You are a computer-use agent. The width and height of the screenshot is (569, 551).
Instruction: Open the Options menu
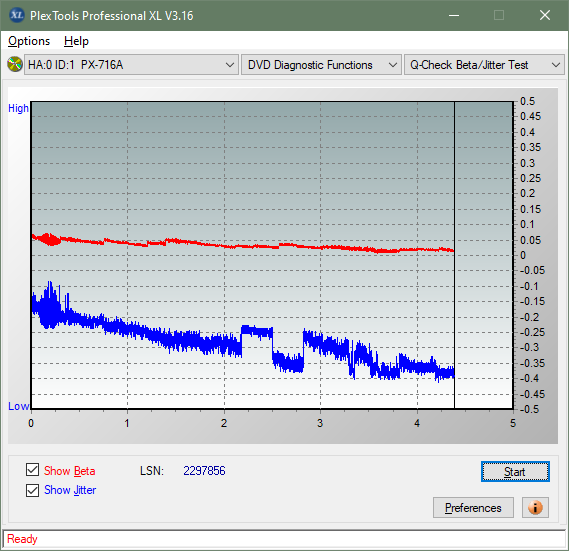29,41
